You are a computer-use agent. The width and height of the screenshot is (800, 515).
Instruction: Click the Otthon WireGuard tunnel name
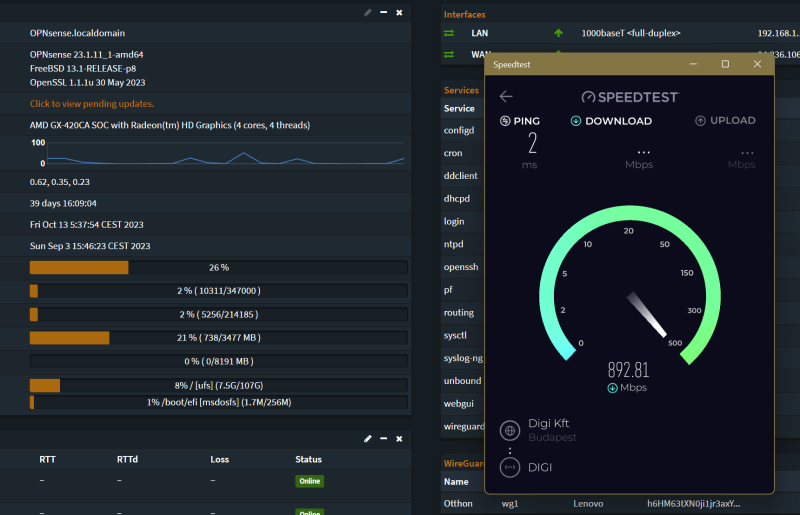pyautogui.click(x=458, y=504)
